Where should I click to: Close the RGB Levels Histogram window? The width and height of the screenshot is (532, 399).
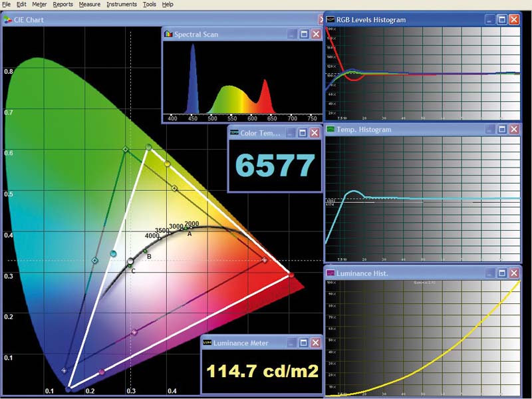coord(514,19)
